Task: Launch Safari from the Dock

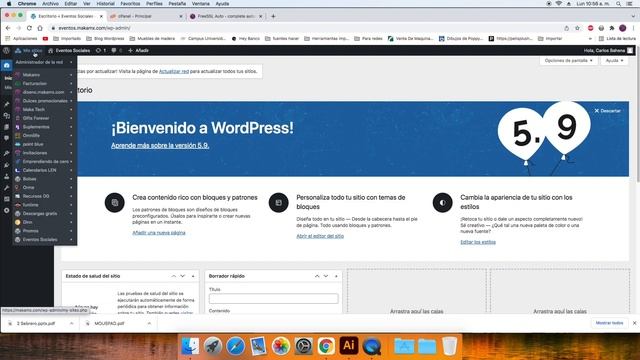Action: pos(236,346)
